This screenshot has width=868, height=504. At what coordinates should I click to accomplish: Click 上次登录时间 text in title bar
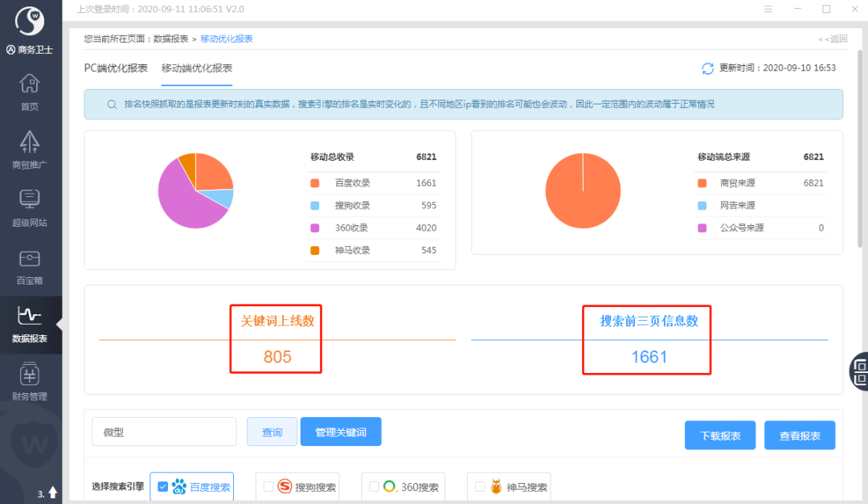pos(160,9)
